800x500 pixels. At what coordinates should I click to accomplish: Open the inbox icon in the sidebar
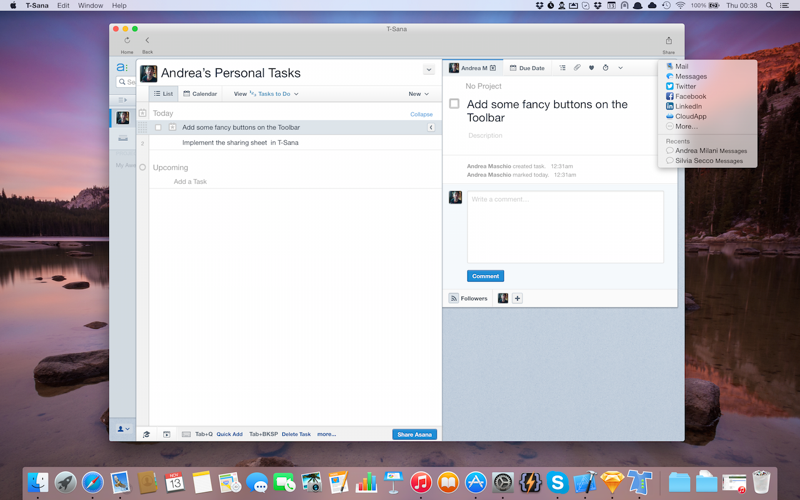123,138
